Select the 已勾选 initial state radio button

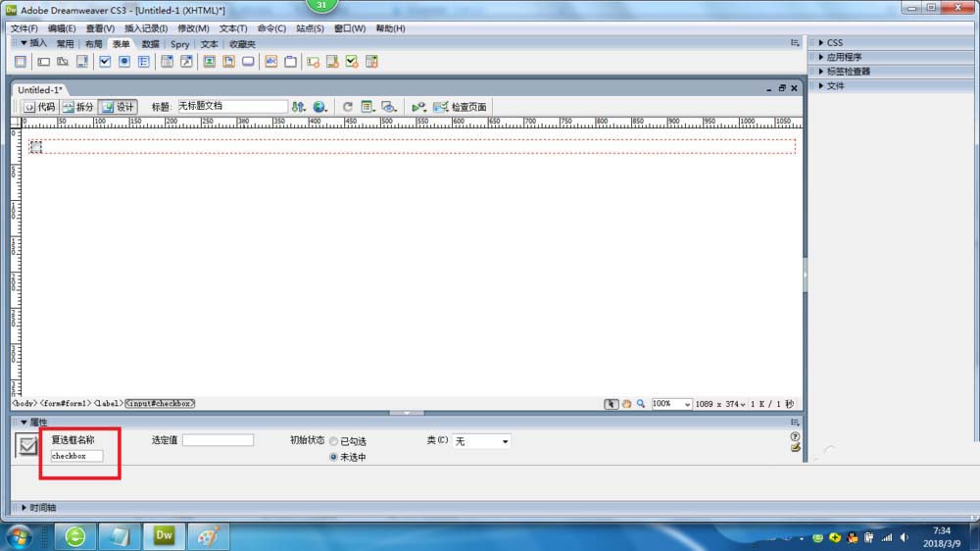tap(333, 442)
